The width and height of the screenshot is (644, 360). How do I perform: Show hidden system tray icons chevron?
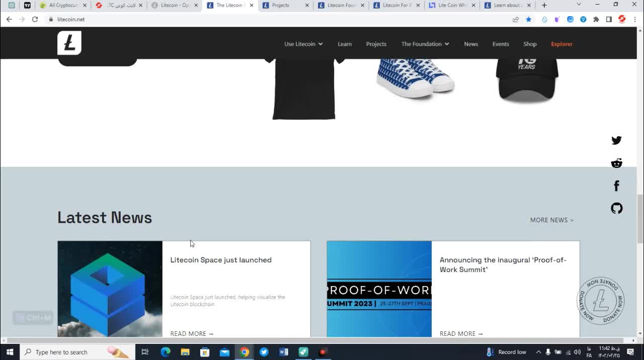click(538, 352)
